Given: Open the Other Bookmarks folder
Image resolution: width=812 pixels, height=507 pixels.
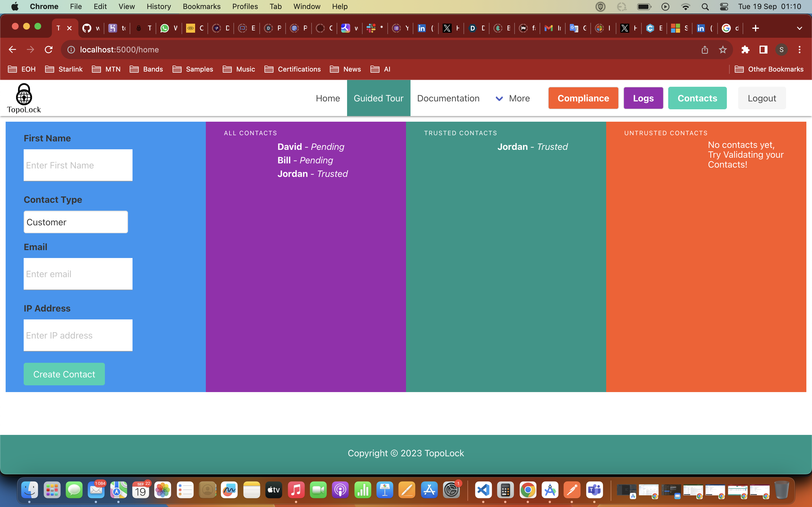Looking at the screenshot, I should coord(769,69).
